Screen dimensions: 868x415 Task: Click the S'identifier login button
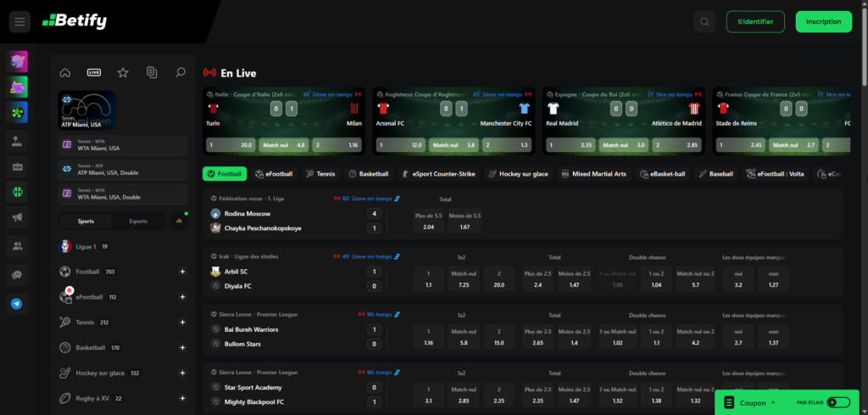point(755,22)
